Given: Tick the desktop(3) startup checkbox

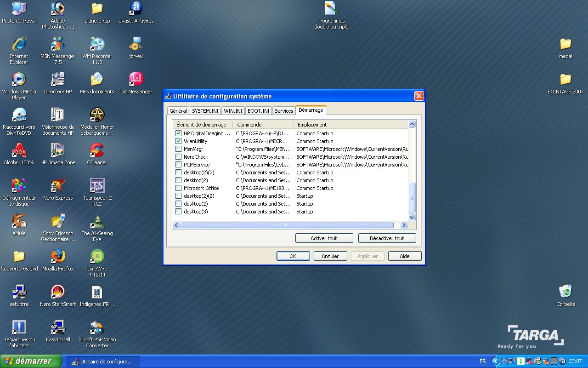Looking at the screenshot, I should pos(179,212).
